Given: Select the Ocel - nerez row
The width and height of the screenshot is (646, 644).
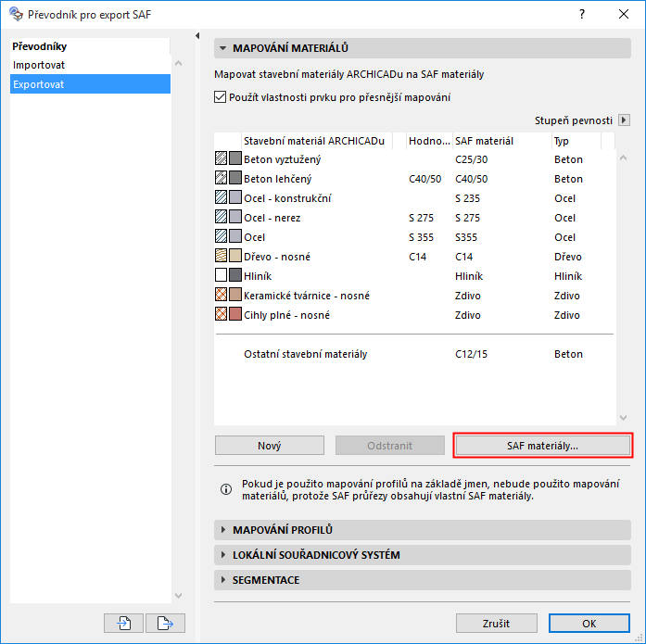Looking at the screenshot, I should point(414,217).
